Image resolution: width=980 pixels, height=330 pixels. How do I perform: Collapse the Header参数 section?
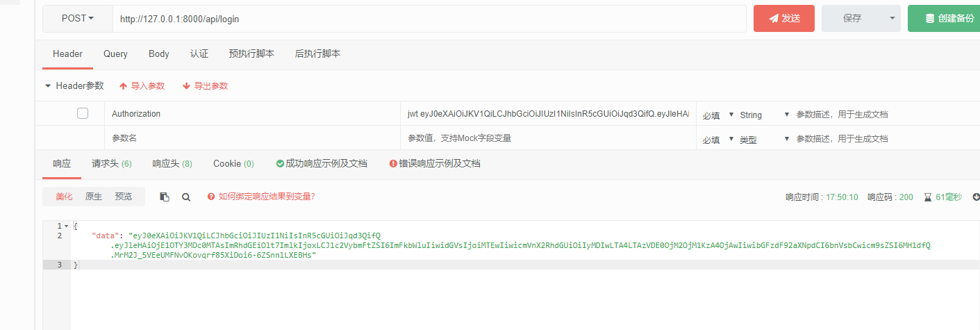[x=48, y=86]
